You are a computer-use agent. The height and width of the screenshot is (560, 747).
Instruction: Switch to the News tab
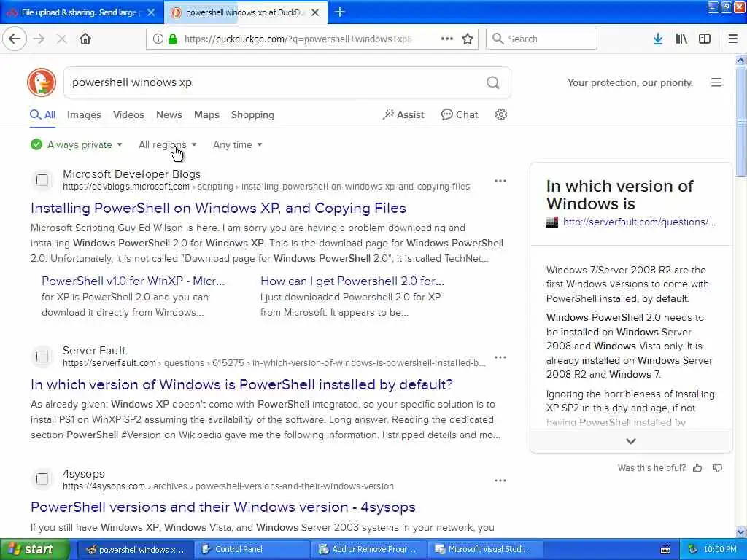point(169,114)
